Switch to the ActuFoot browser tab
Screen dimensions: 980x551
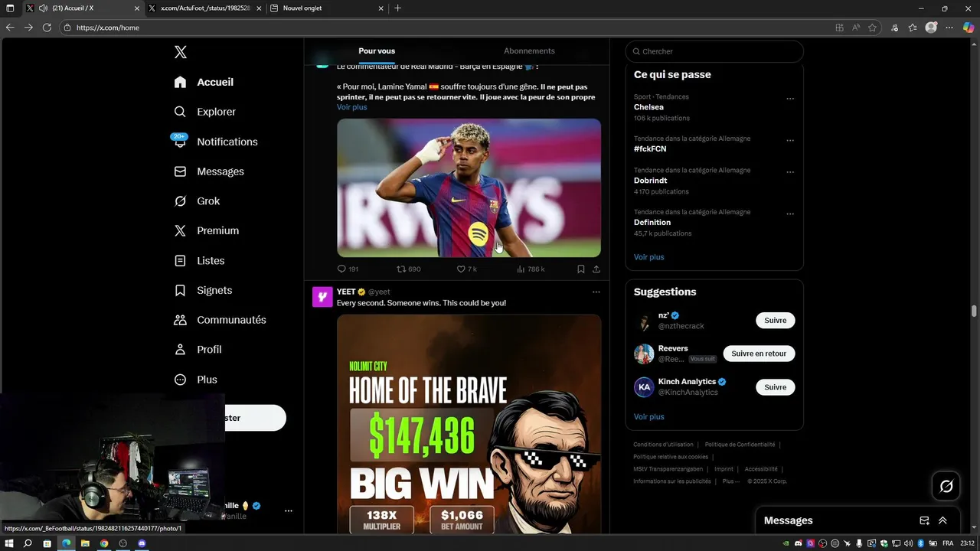(x=205, y=8)
